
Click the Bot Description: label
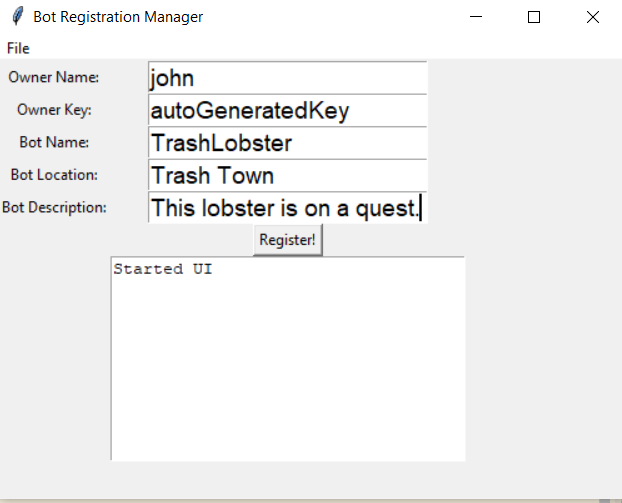click(x=54, y=207)
